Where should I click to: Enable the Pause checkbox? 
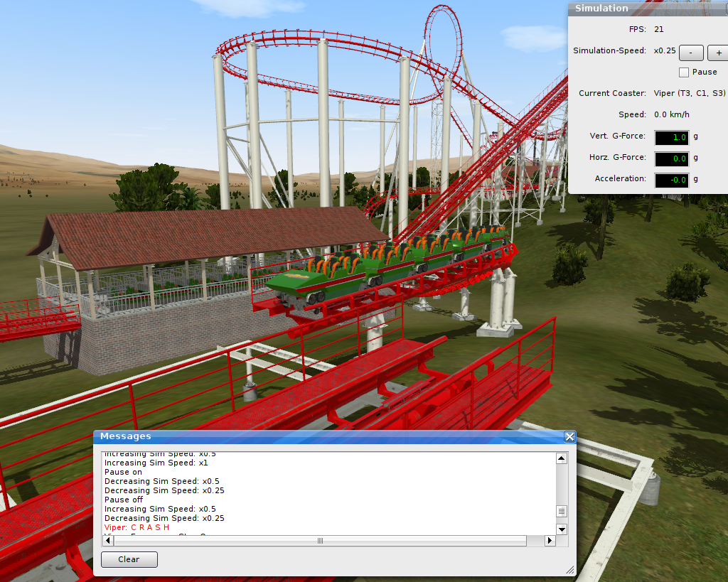coord(683,72)
